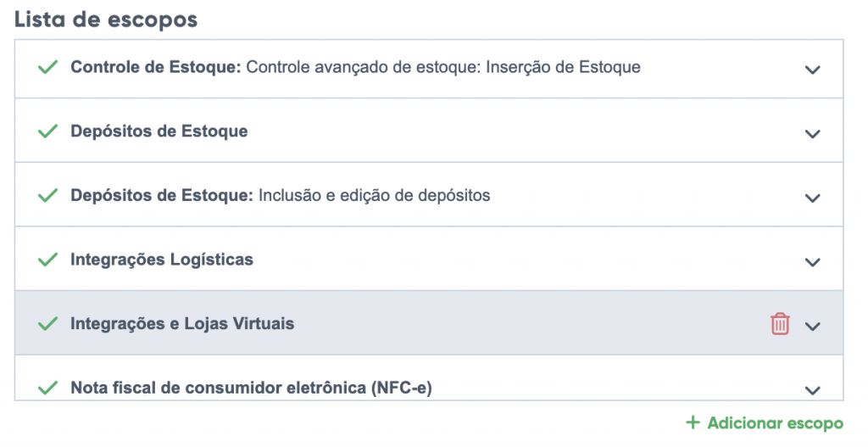Expand the Controle de Estoque scope row
This screenshot has height=447, width=868.
point(812,70)
